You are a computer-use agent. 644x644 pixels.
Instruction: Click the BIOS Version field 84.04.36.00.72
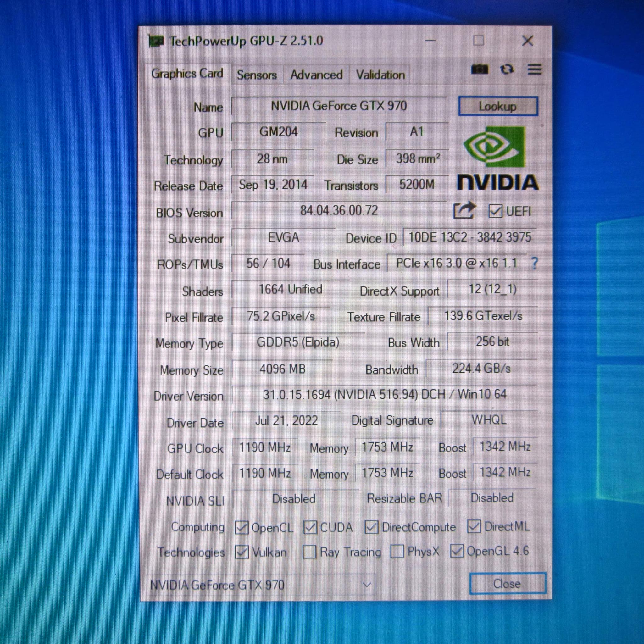[x=339, y=210]
